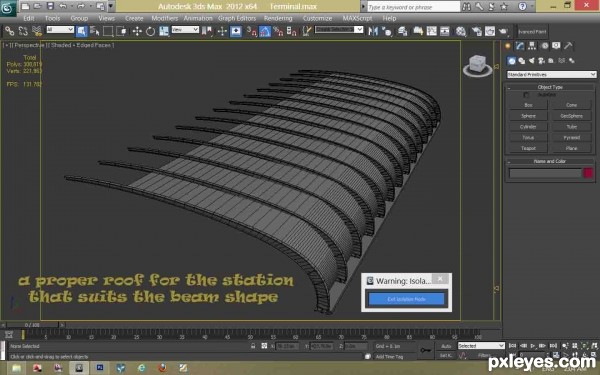Switch to the Modify command panel tab

pyautogui.click(x=520, y=46)
